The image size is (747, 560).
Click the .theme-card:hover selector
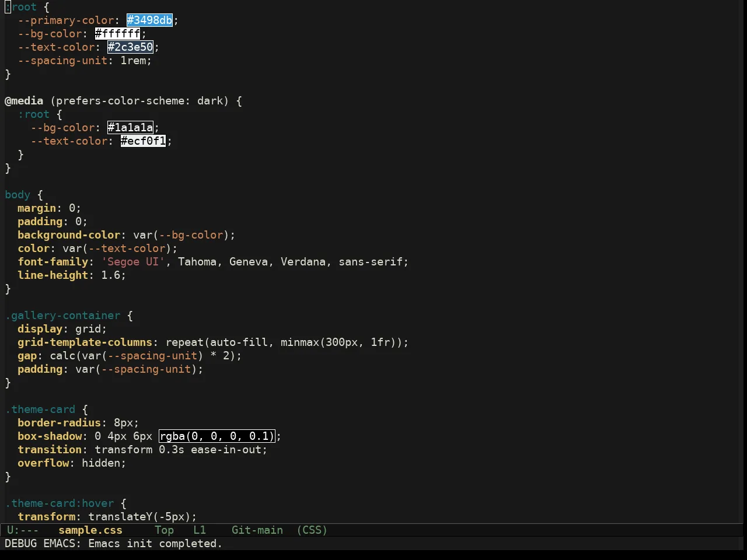pos(60,503)
